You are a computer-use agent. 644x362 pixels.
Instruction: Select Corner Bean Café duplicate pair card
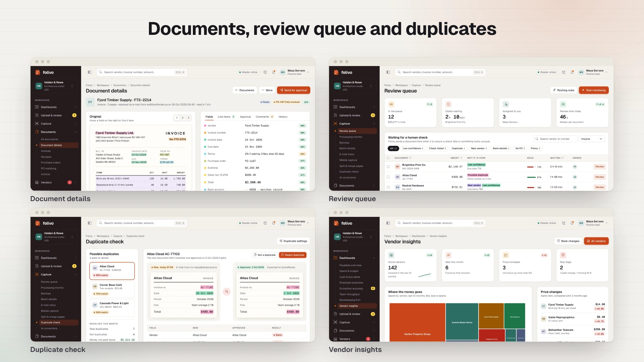click(112, 289)
